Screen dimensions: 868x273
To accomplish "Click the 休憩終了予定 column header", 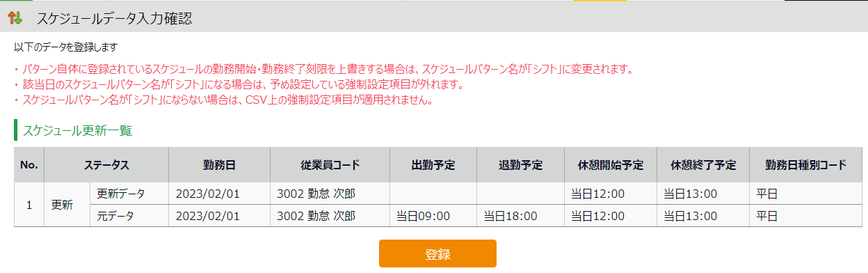I will 703,165.
